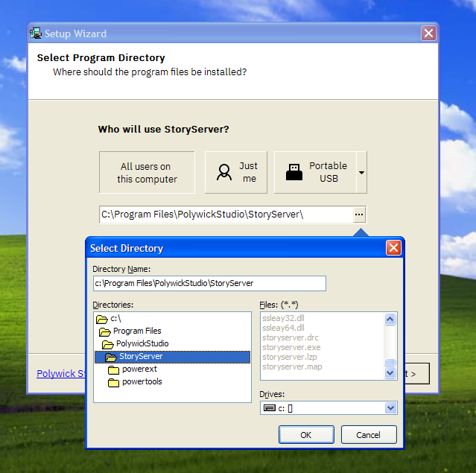Click storyserver.drc in the Files list
This screenshot has height=473, width=476.
point(291,337)
